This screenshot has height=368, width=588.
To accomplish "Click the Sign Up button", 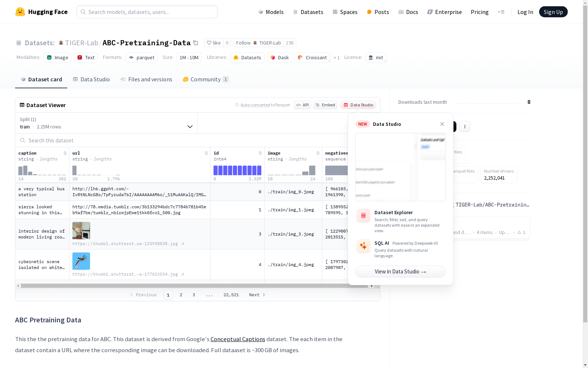I will pos(553,12).
